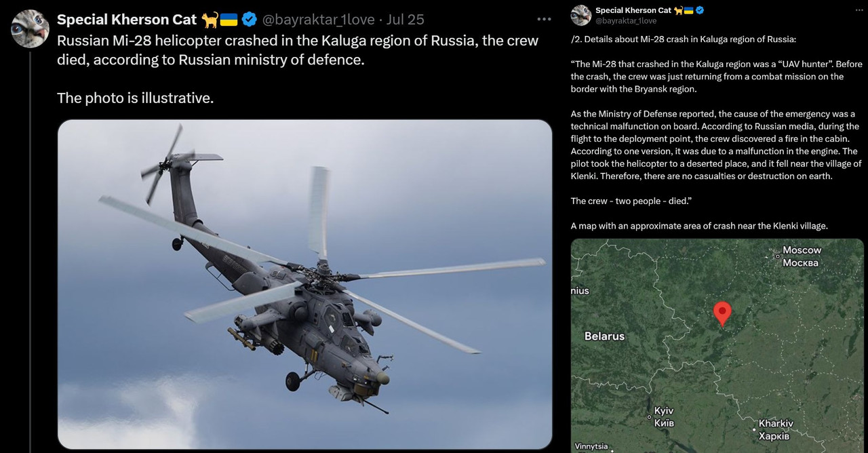
Task: Open the Special Kherson Cat profile name link
Action: tap(127, 20)
